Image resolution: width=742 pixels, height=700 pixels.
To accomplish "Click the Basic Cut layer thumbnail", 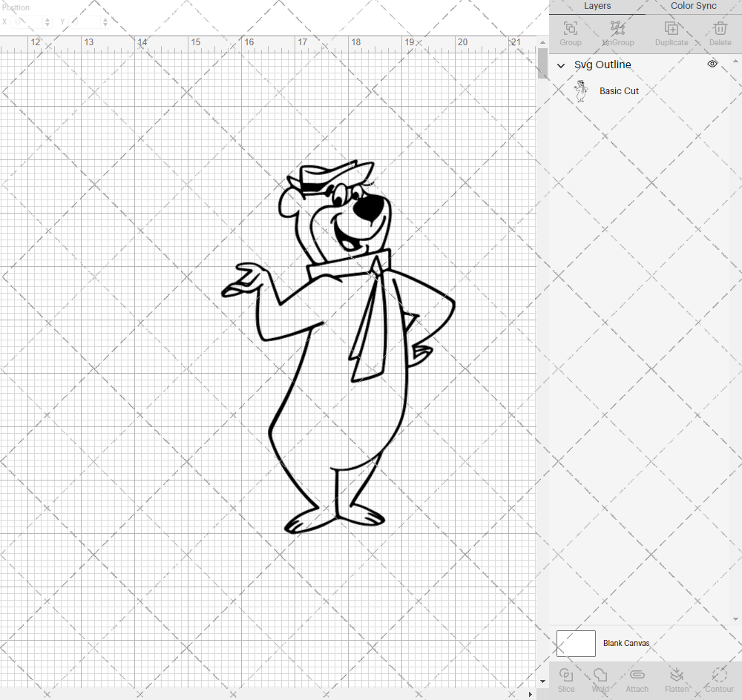I will pyautogui.click(x=581, y=90).
